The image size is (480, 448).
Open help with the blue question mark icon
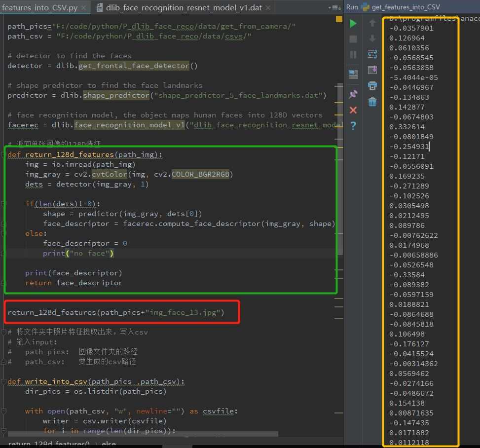point(353,125)
